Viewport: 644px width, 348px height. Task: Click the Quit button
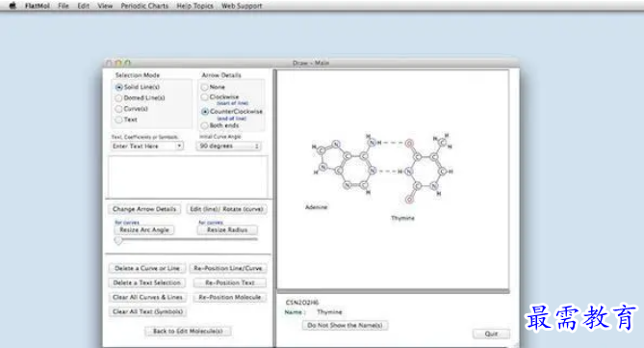[x=491, y=334]
